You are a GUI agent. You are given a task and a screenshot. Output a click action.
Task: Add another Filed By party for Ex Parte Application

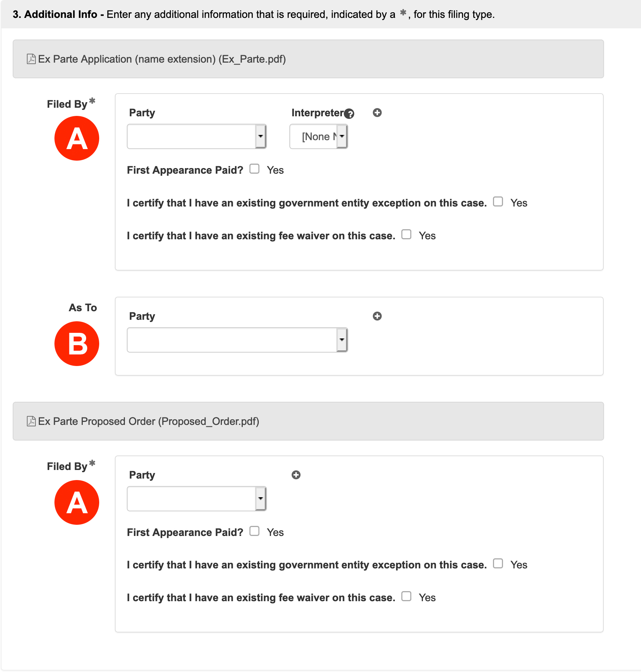(x=377, y=113)
